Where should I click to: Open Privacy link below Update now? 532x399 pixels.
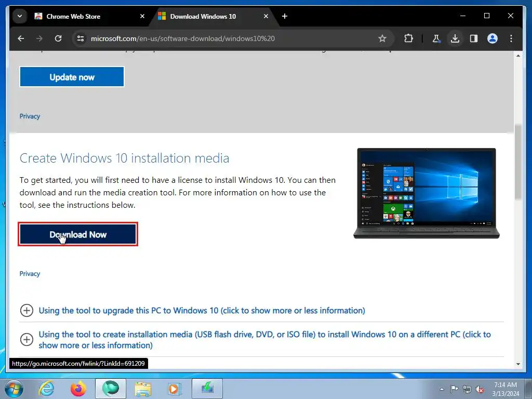coord(30,116)
